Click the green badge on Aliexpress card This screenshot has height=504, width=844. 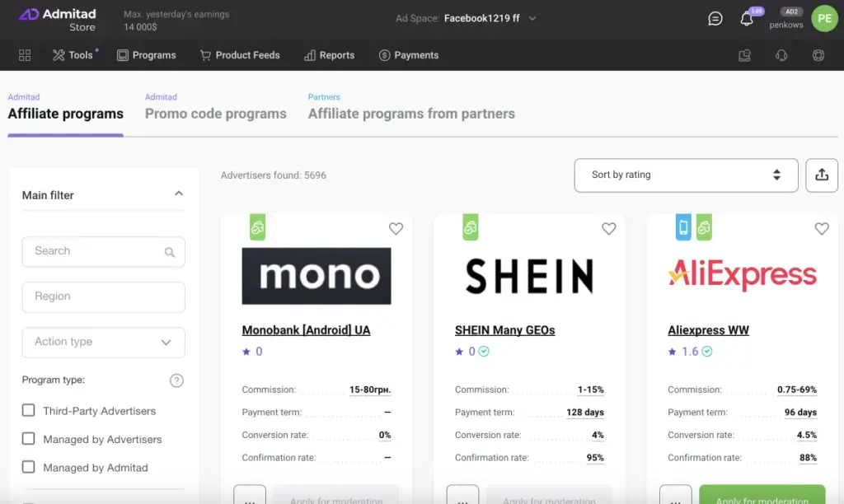coord(704,227)
